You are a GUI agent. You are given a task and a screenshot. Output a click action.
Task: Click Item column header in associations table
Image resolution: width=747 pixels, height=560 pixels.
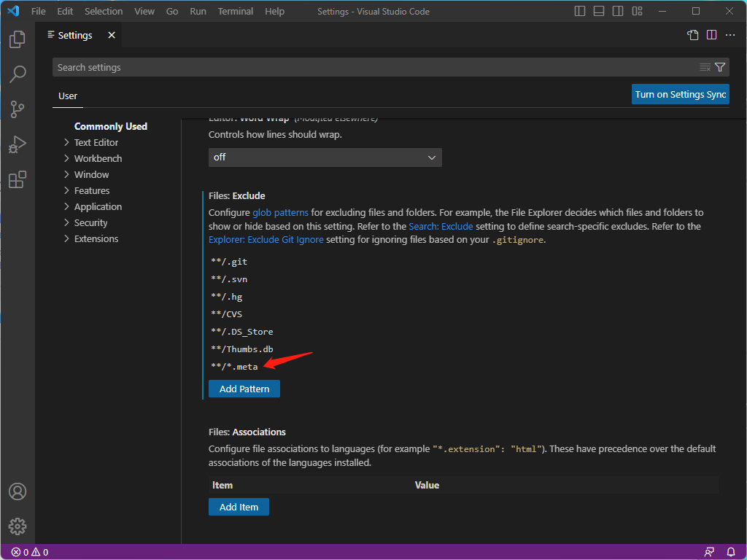click(222, 485)
